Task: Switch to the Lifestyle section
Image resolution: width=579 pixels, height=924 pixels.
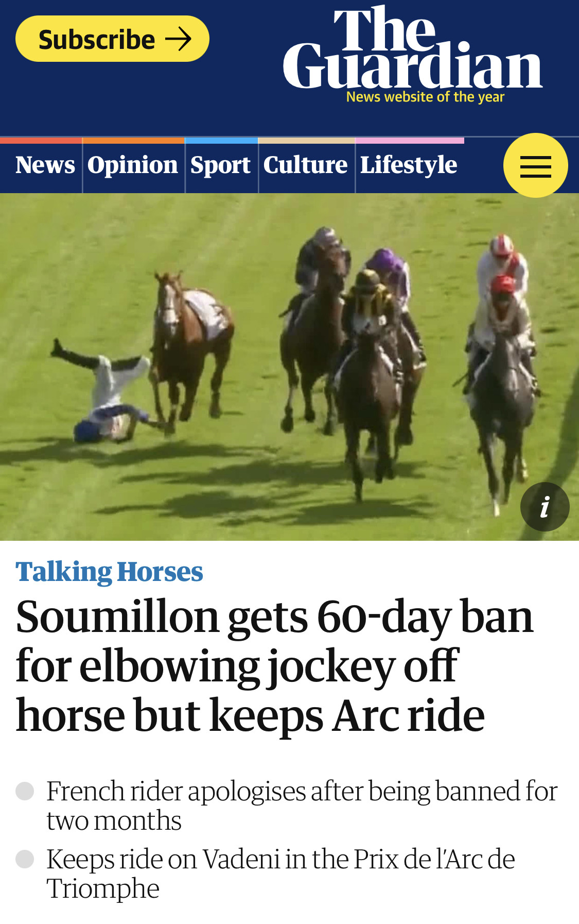Action: [409, 165]
